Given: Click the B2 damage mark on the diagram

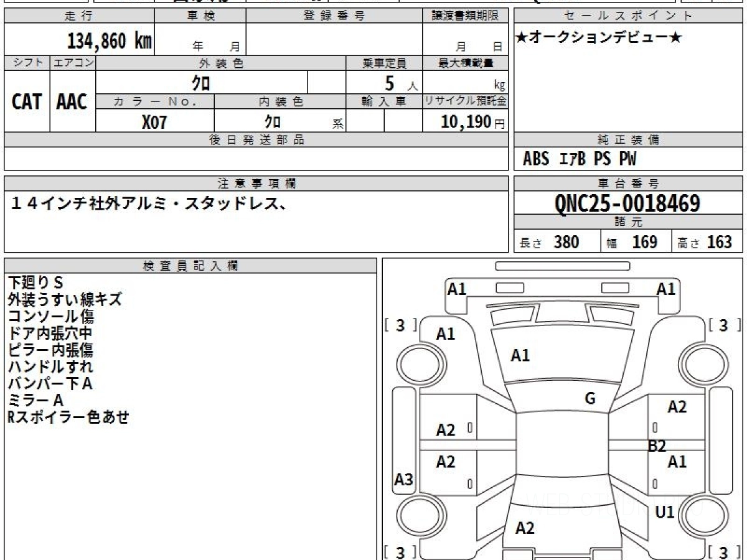Looking at the screenshot, I should pyautogui.click(x=657, y=446).
